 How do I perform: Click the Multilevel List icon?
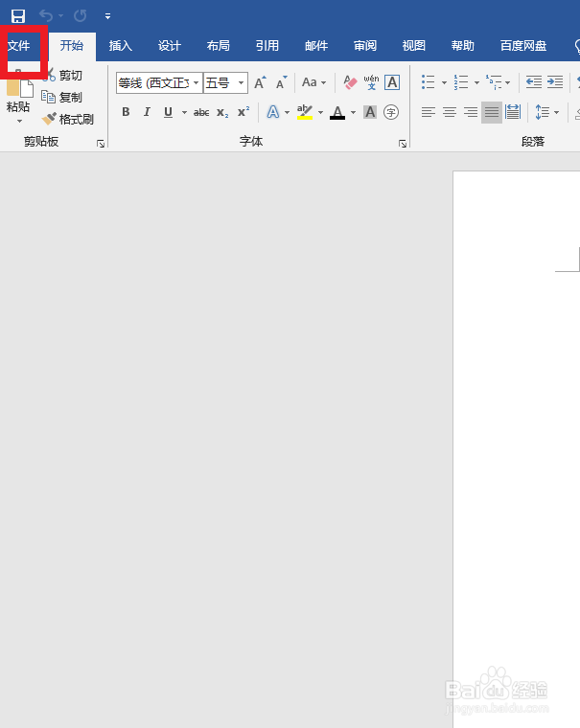click(494, 82)
